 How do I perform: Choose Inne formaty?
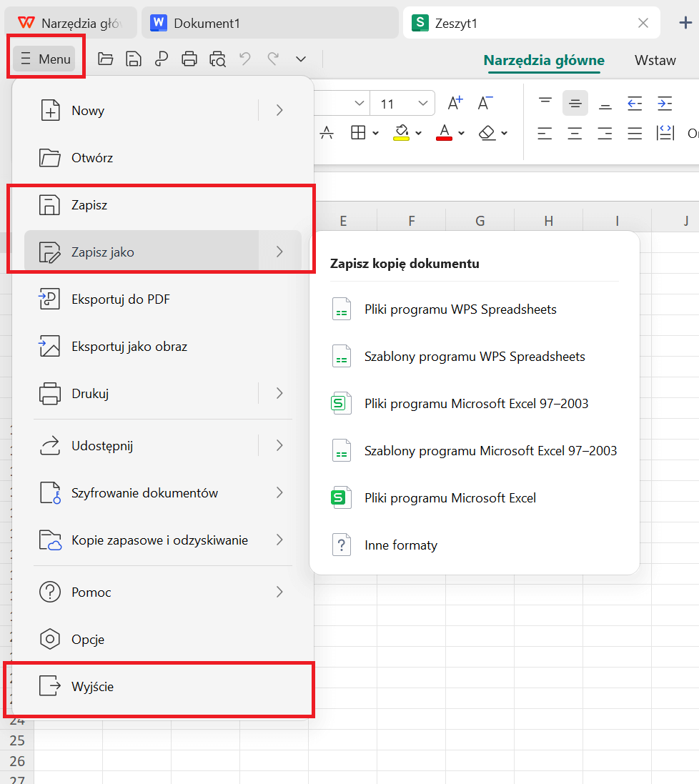(475, 545)
